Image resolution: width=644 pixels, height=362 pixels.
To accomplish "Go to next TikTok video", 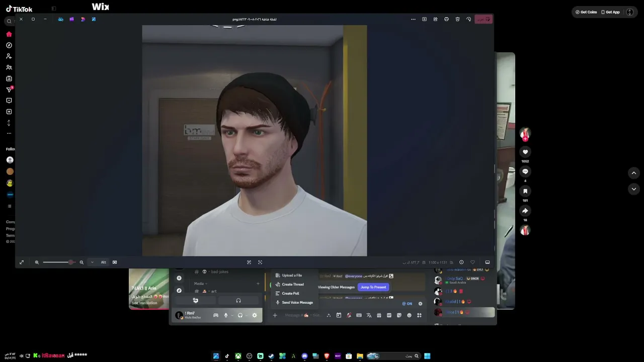I will click(634, 189).
